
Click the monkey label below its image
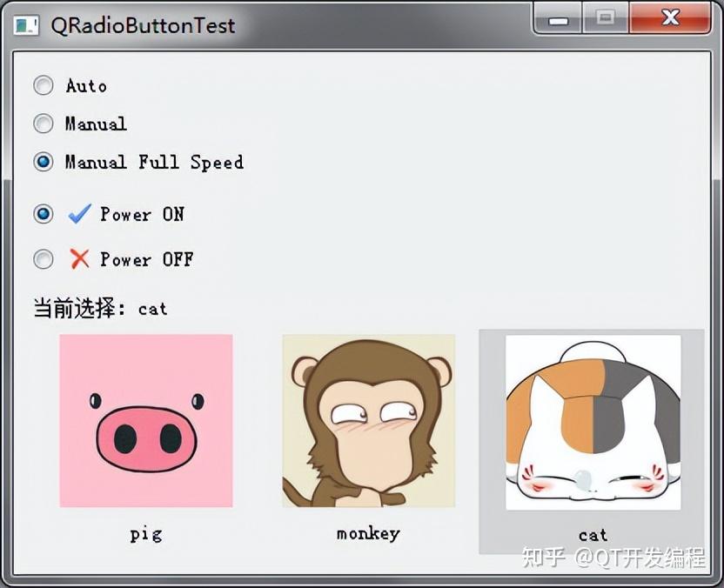(x=366, y=534)
